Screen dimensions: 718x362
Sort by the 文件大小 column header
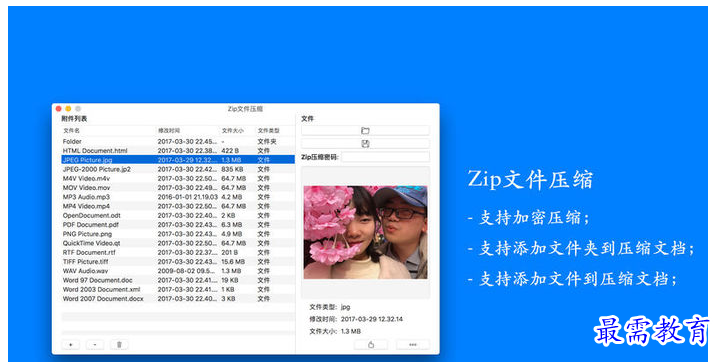(x=233, y=131)
